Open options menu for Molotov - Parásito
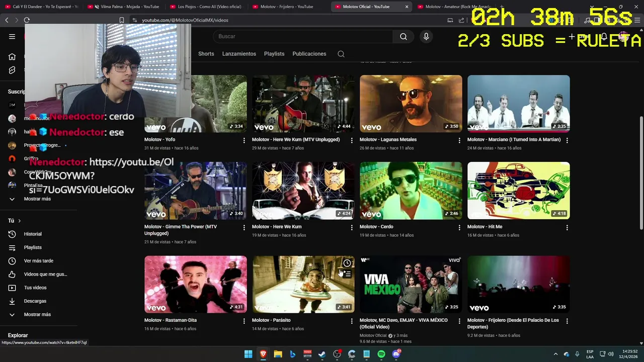The width and height of the screenshot is (644, 362). (352, 321)
